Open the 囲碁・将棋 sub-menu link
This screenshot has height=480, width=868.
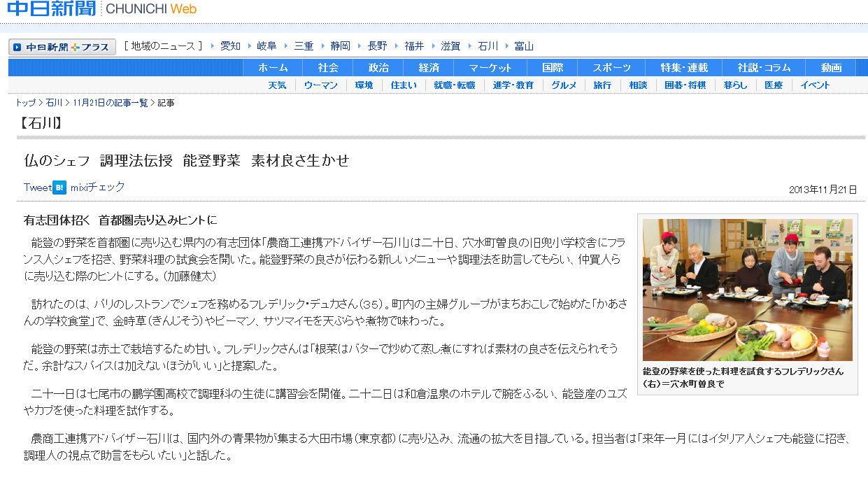click(x=685, y=85)
